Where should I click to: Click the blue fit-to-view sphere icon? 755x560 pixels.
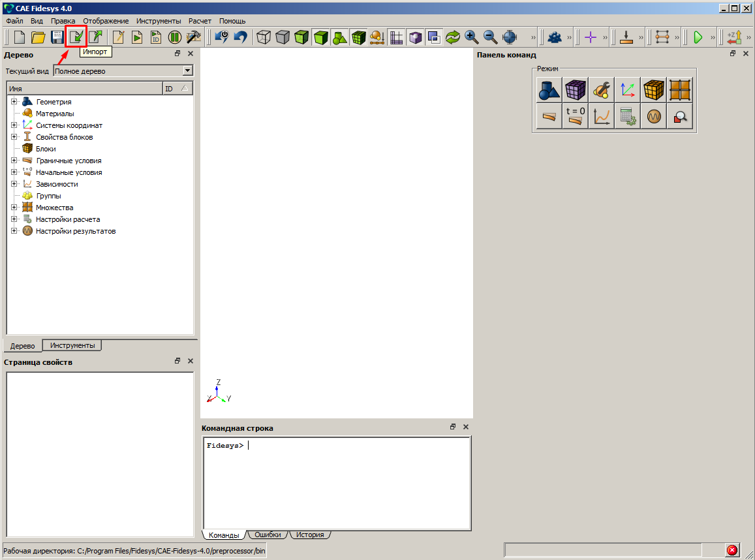click(510, 37)
